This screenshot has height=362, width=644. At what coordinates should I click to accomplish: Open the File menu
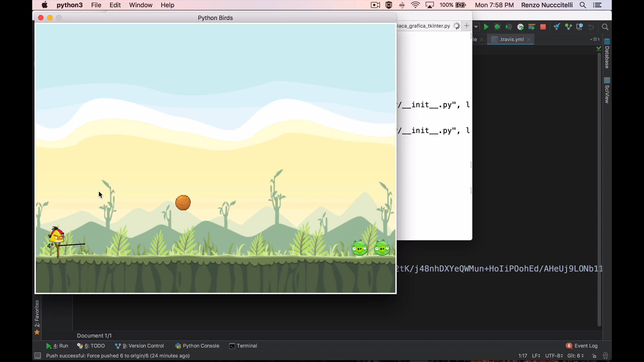96,5
